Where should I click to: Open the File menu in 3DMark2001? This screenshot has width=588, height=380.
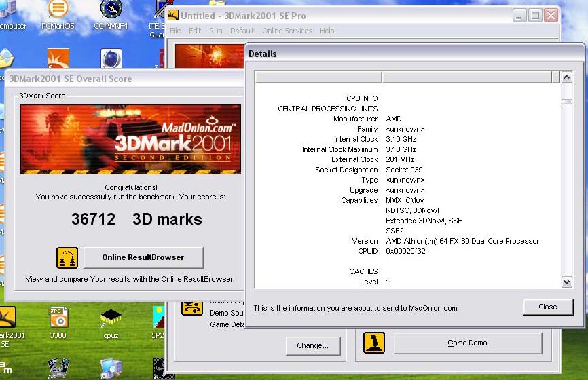175,31
